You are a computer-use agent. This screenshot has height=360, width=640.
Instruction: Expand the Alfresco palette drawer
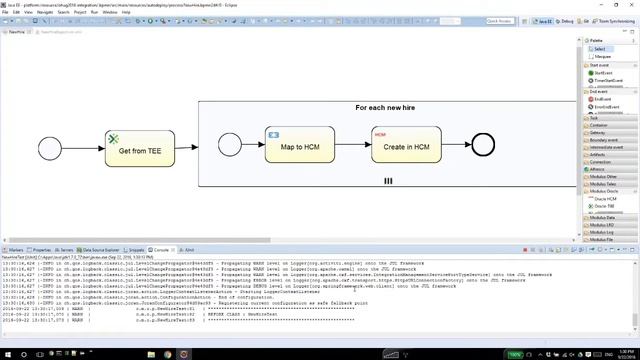[610, 169]
